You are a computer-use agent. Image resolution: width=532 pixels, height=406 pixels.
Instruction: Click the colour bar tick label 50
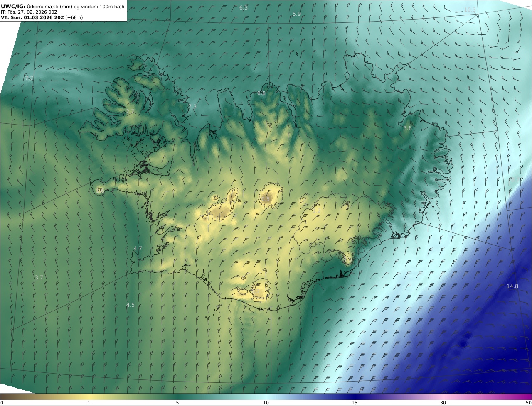click(528, 403)
